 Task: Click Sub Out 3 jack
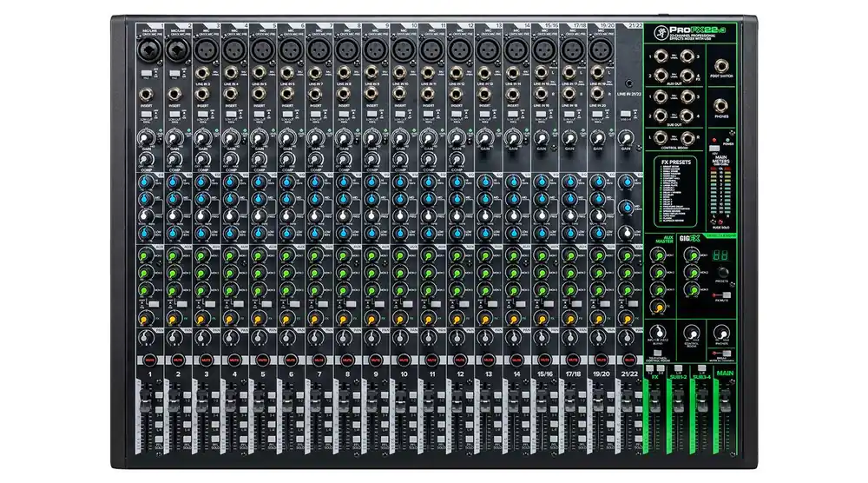(688, 96)
